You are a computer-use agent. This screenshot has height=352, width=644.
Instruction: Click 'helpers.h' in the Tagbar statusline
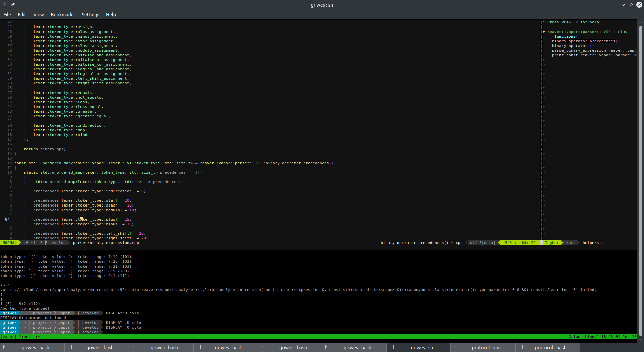tap(593, 243)
